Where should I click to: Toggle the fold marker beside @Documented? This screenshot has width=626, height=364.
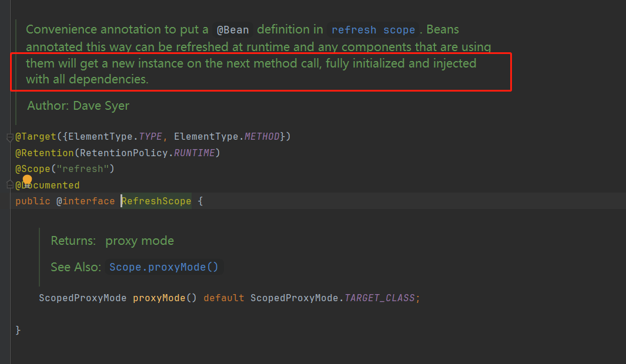click(x=9, y=185)
